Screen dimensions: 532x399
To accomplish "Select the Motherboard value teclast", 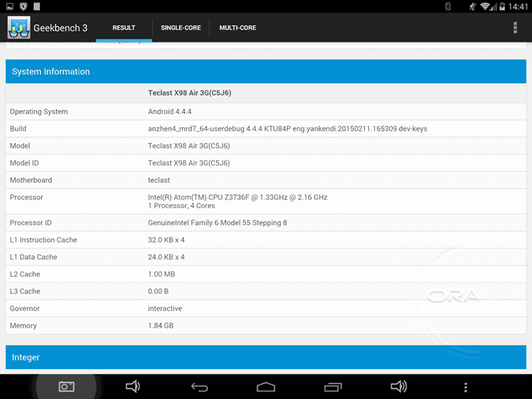I will click(158, 181).
